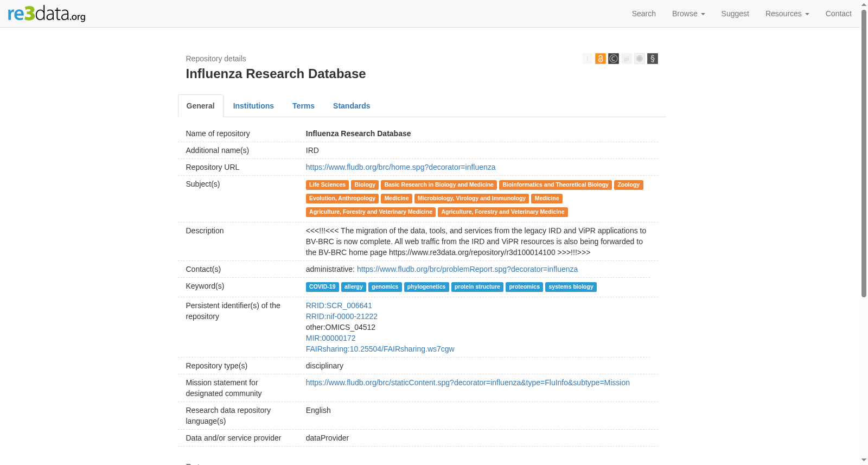
Task: Switch to the Terms tab
Action: (x=303, y=106)
